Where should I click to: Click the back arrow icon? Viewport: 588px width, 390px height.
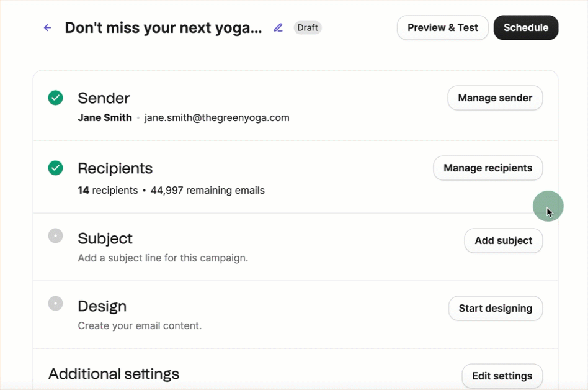47,28
